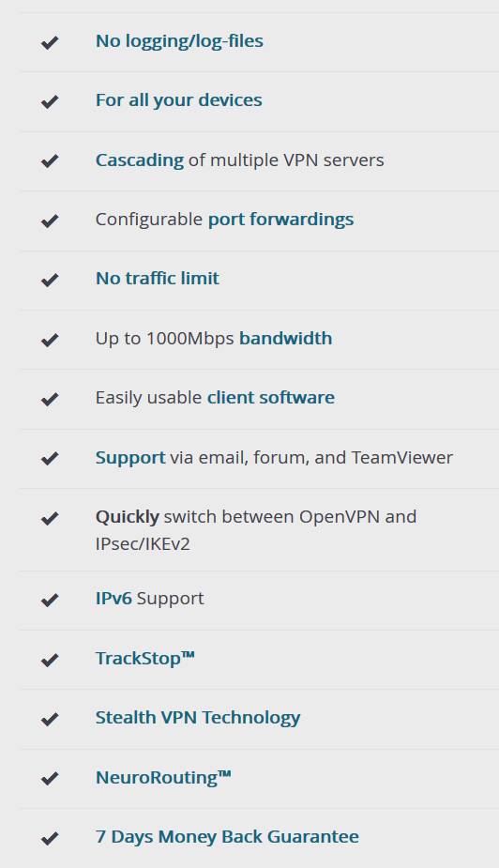Open the For all your devices link
The height and width of the screenshot is (868, 499).
point(179,100)
